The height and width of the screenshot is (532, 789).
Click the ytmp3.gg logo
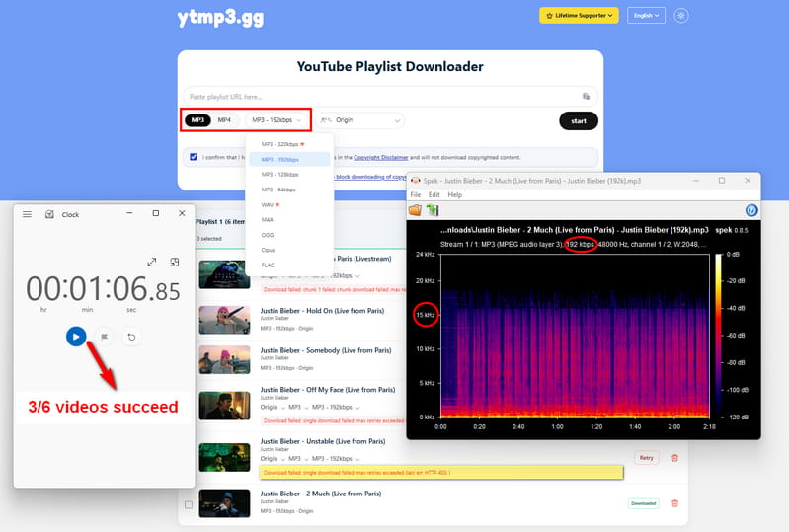click(x=220, y=18)
